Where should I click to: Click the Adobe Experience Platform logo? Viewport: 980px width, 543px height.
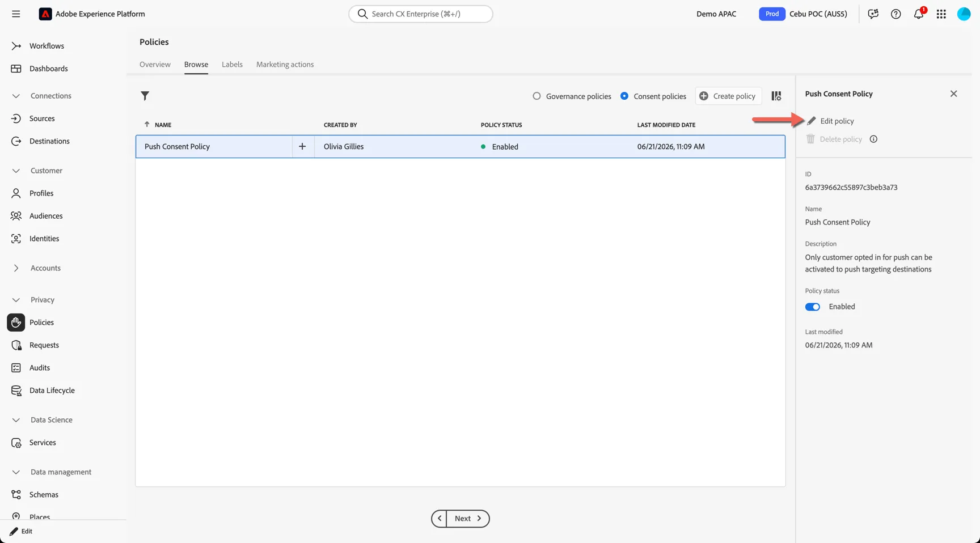(45, 14)
